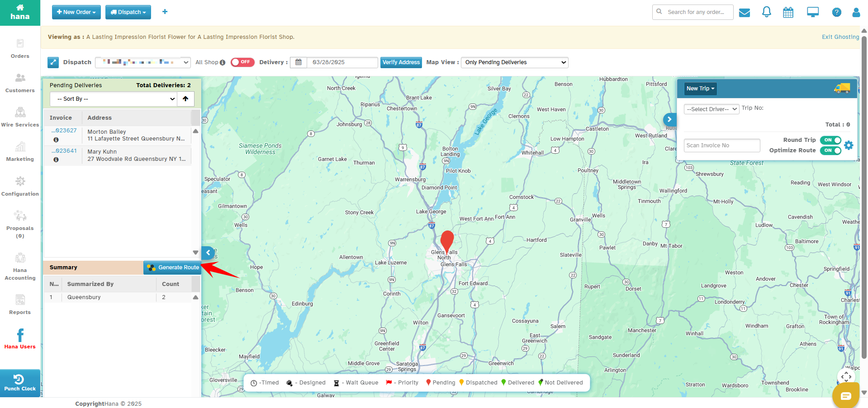Collapse the pending deliveries panel arrow
The width and height of the screenshot is (868, 408).
click(x=208, y=253)
